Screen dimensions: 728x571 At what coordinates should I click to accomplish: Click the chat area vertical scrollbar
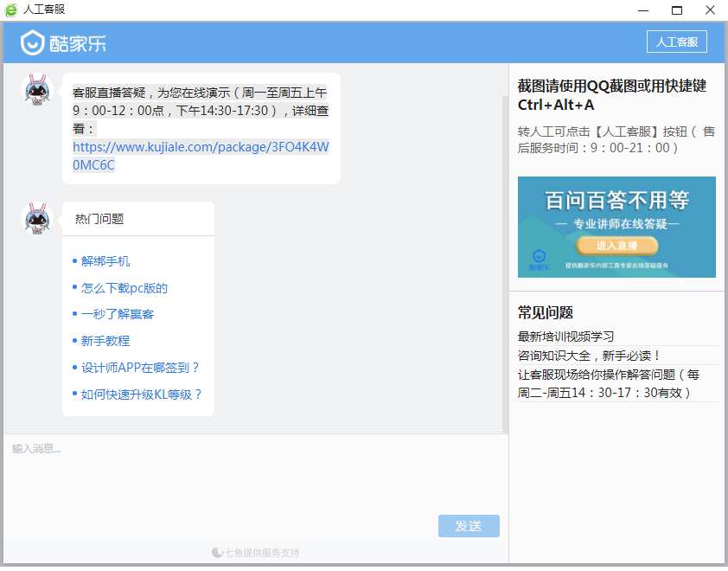coord(505,260)
